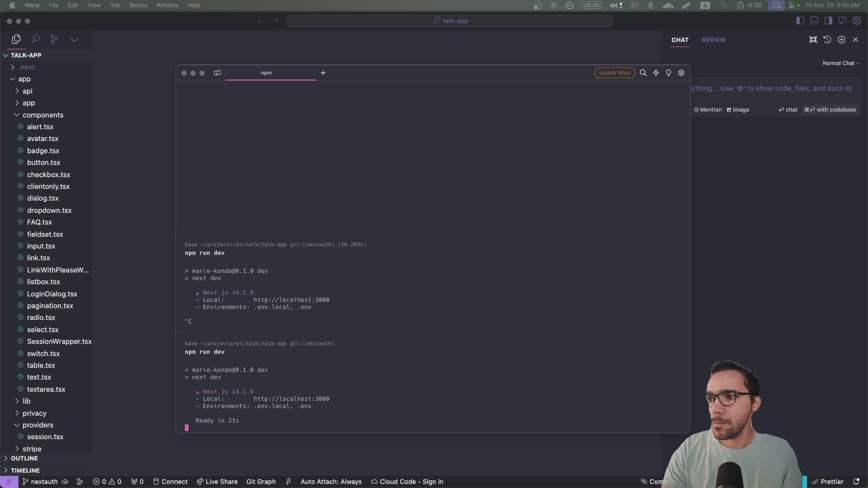
Task: Toggle bottom panel layout icon
Action: point(814,20)
